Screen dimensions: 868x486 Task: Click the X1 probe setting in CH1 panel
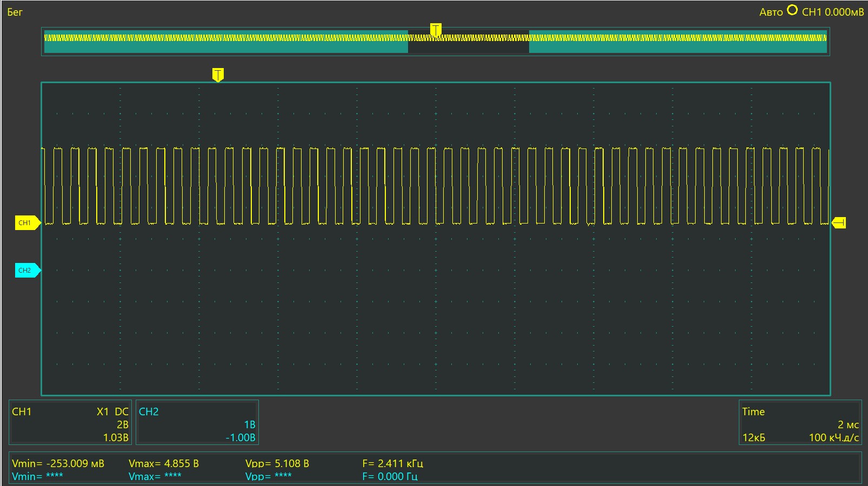click(103, 411)
